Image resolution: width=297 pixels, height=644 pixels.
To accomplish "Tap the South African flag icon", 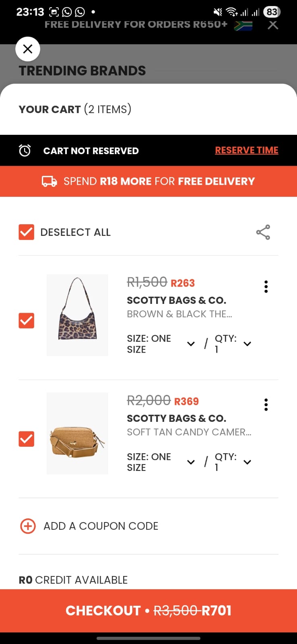I will coord(243,26).
